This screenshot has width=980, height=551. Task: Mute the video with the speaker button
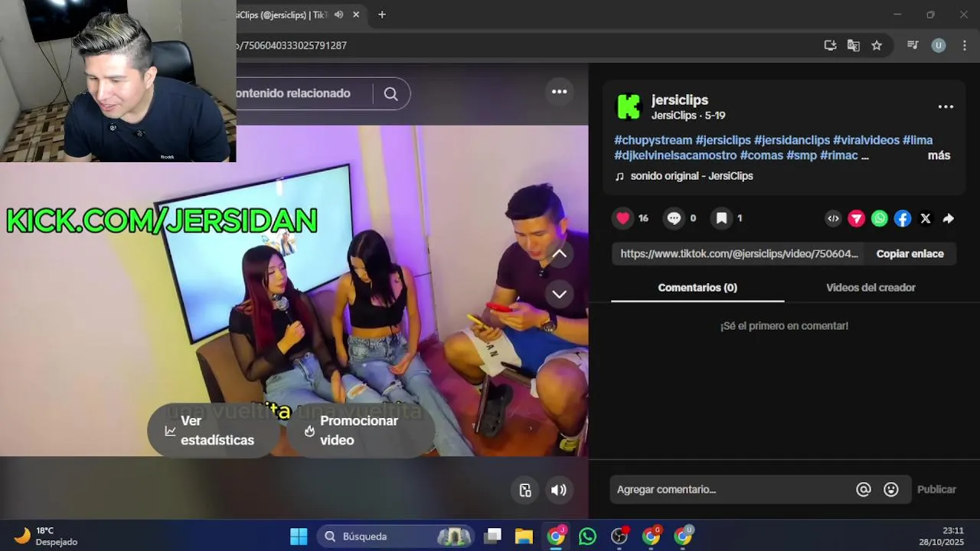tap(559, 491)
